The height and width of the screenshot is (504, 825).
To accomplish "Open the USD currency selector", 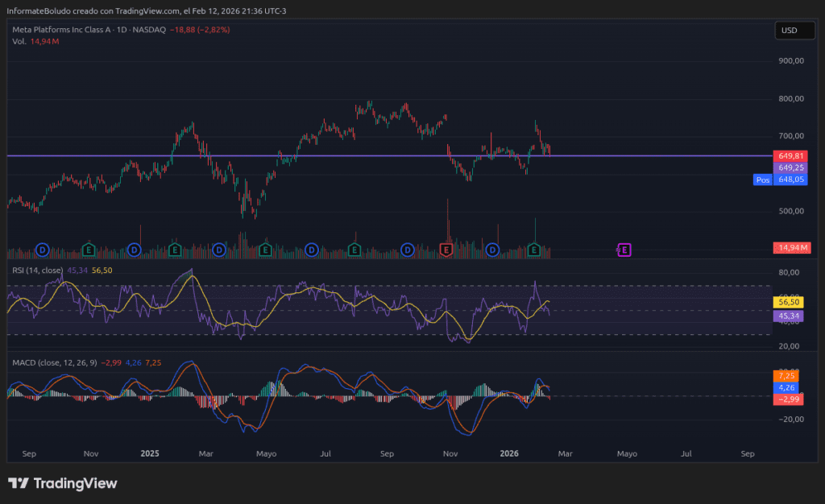I will tap(789, 31).
